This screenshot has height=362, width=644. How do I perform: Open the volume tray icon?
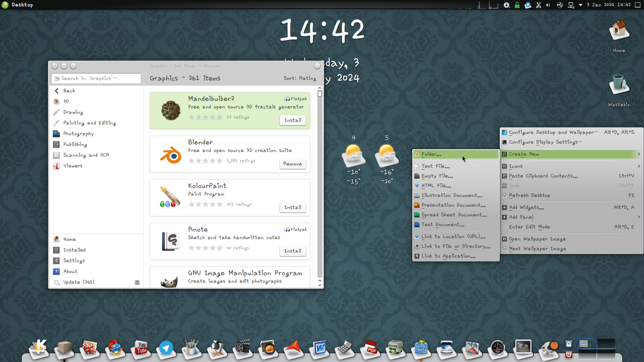tap(548, 5)
